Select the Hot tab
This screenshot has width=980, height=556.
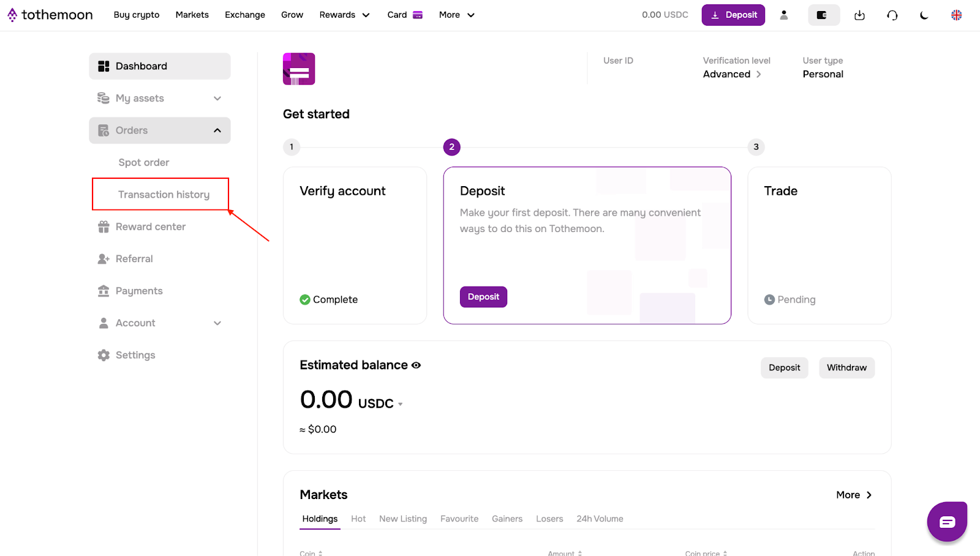358,519
